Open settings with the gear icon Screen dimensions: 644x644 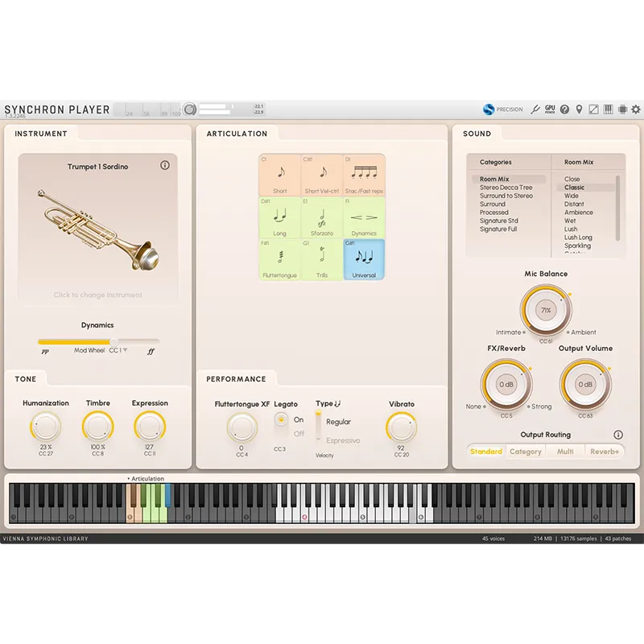point(636,109)
